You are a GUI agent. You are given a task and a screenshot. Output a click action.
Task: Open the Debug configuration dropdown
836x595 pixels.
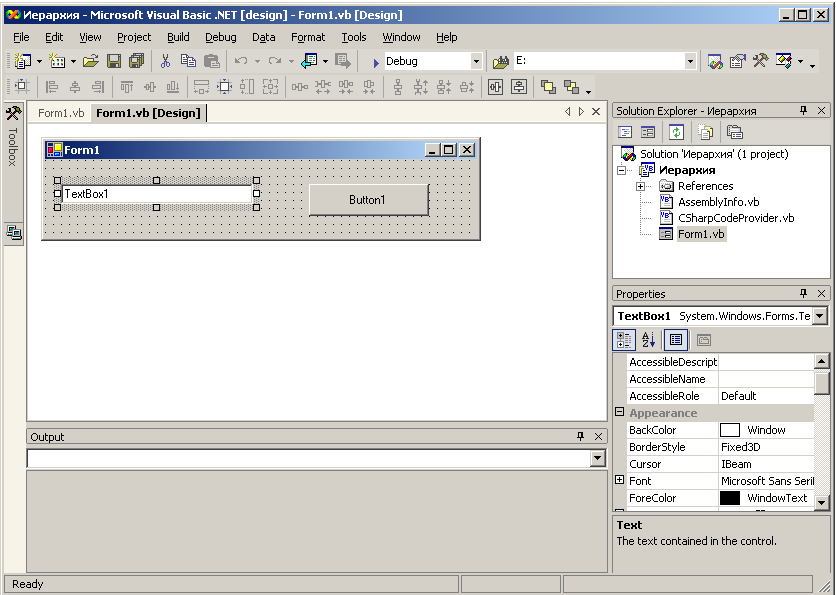(x=476, y=61)
